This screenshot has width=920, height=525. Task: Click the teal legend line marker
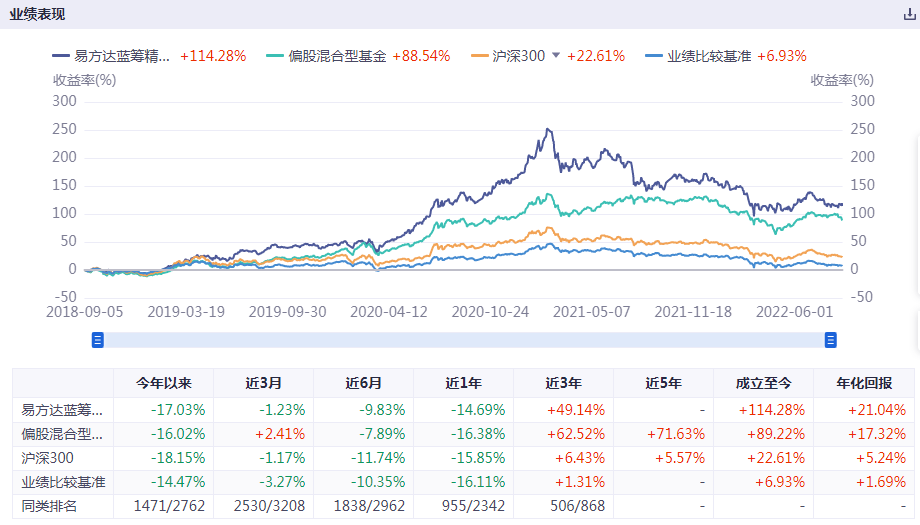pos(276,56)
